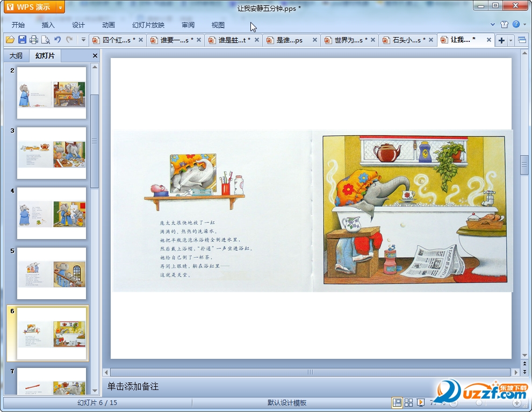Open the 审阅 menu
The image size is (532, 412).
(x=188, y=25)
